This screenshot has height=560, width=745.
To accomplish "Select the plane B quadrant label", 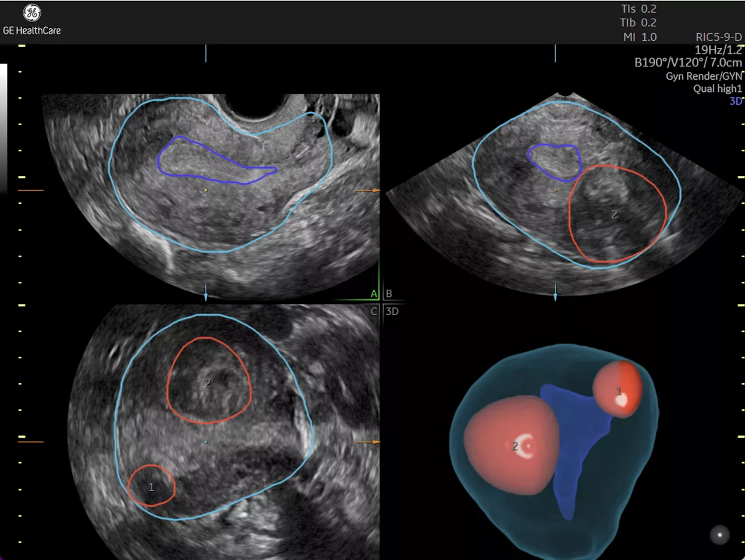I will coord(389,293).
